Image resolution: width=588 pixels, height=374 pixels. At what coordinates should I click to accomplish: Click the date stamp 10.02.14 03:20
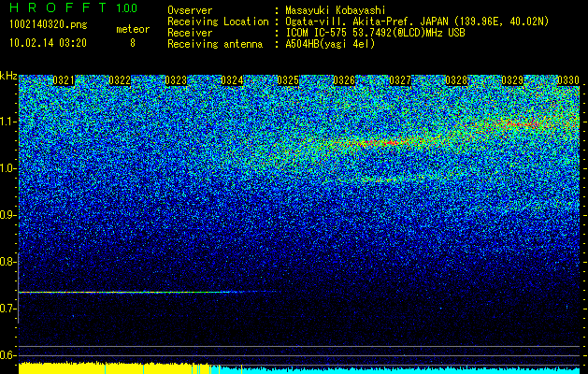tap(48, 43)
